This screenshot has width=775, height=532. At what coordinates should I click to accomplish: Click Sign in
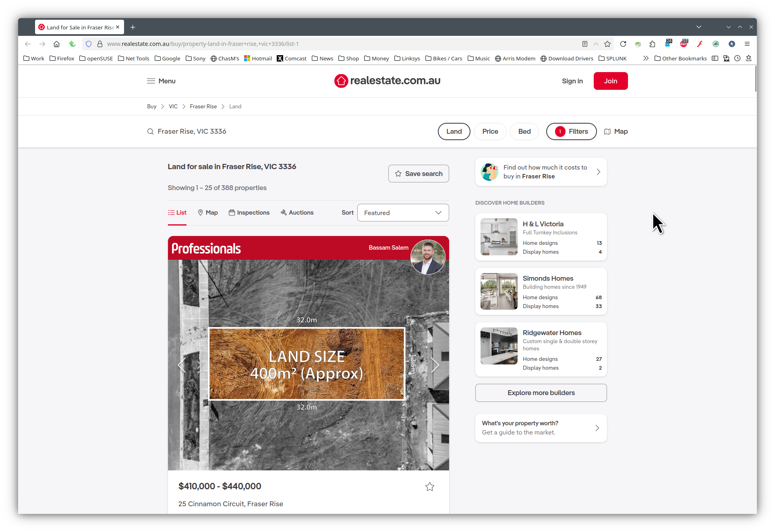[572, 81]
